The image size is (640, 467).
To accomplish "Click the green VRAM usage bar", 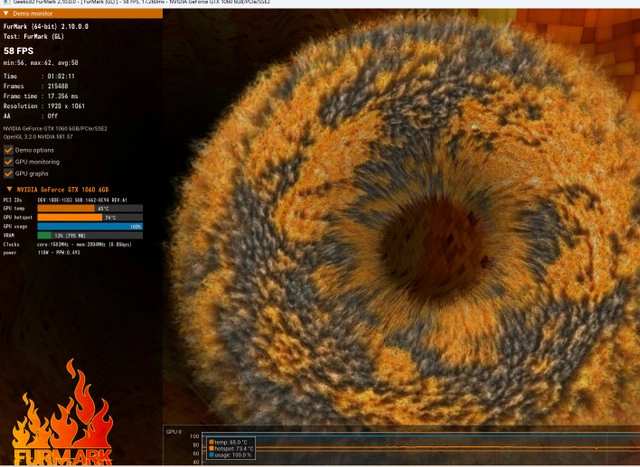I will (44, 235).
